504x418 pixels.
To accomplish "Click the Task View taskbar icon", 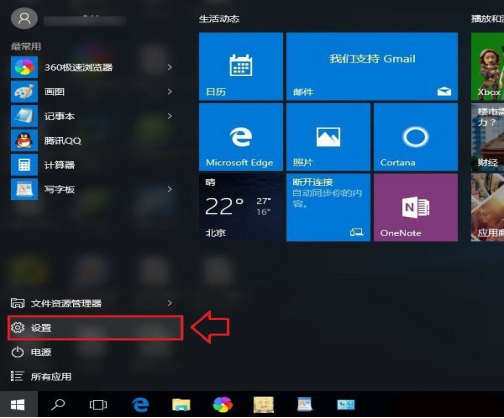I will click(98, 405).
